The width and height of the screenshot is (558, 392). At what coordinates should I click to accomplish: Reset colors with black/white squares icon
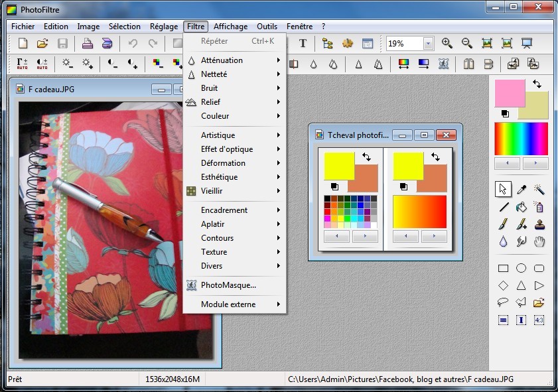coord(505,114)
